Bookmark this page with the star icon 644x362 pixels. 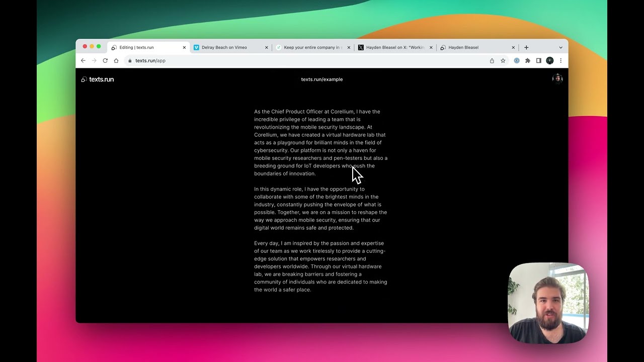503,61
